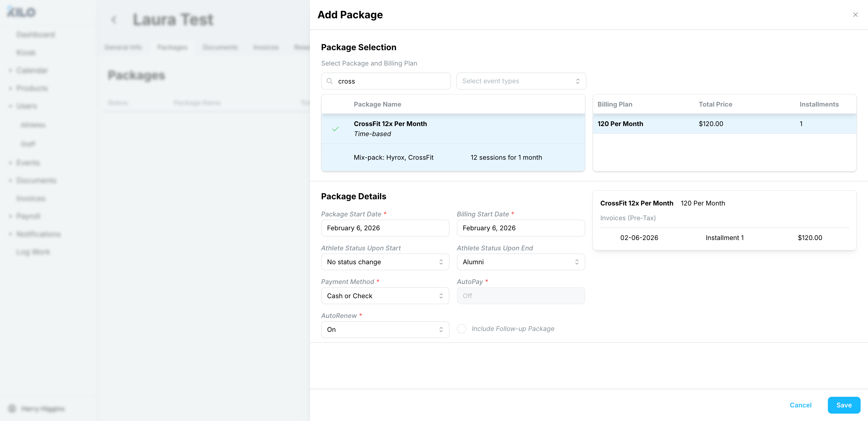
Task: Close the Add Package panel
Action: [855, 15]
